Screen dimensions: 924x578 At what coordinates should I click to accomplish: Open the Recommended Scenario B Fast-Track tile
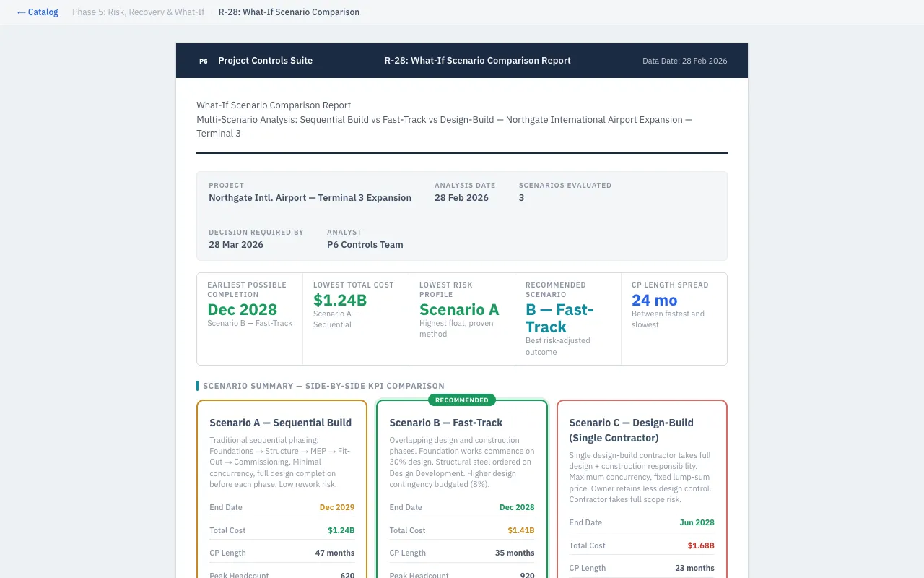(567, 318)
